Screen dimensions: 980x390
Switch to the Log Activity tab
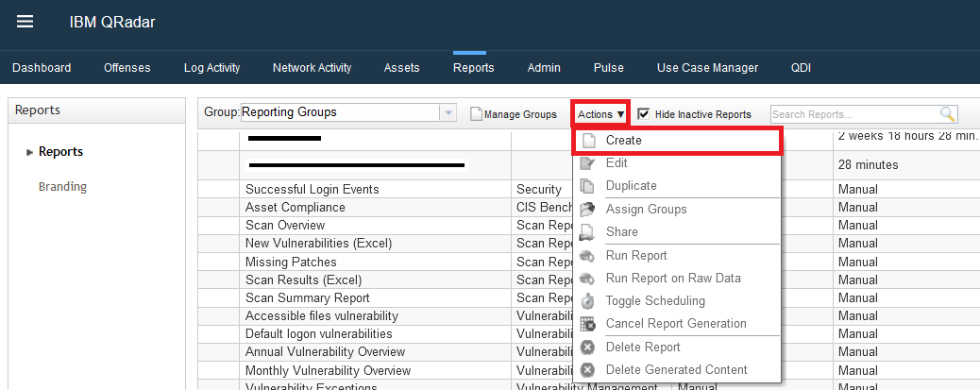(211, 67)
